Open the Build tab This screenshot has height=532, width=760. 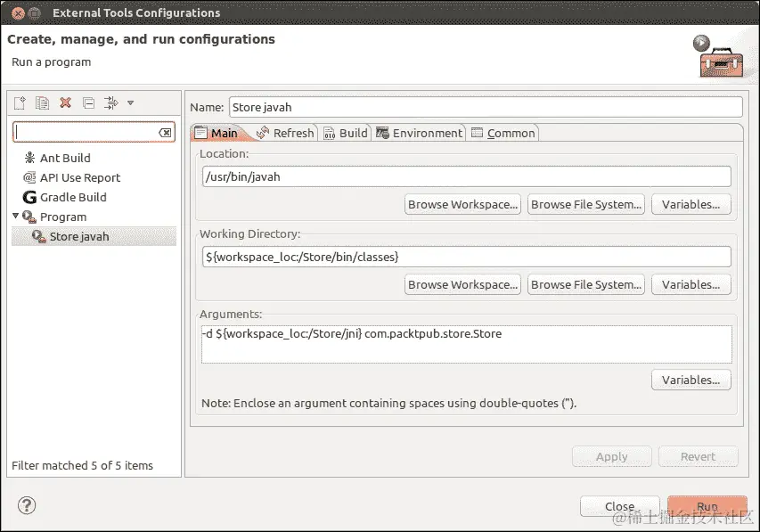pos(346,133)
